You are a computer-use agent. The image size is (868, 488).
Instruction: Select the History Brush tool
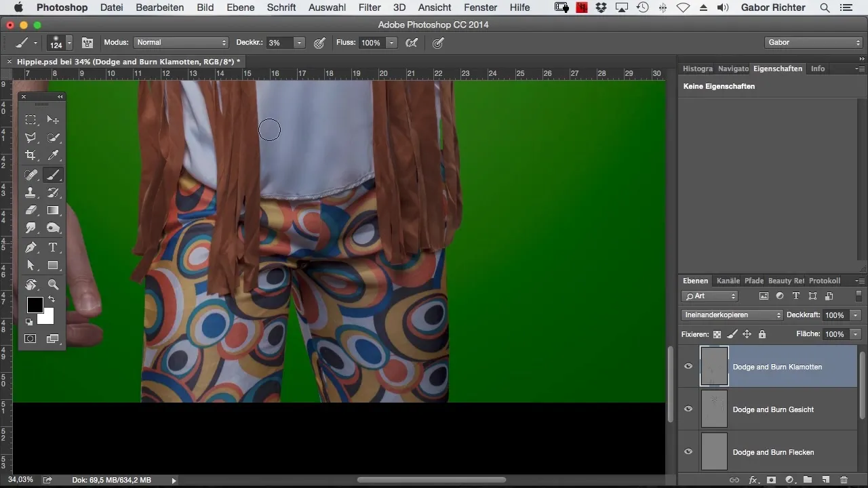(53, 193)
